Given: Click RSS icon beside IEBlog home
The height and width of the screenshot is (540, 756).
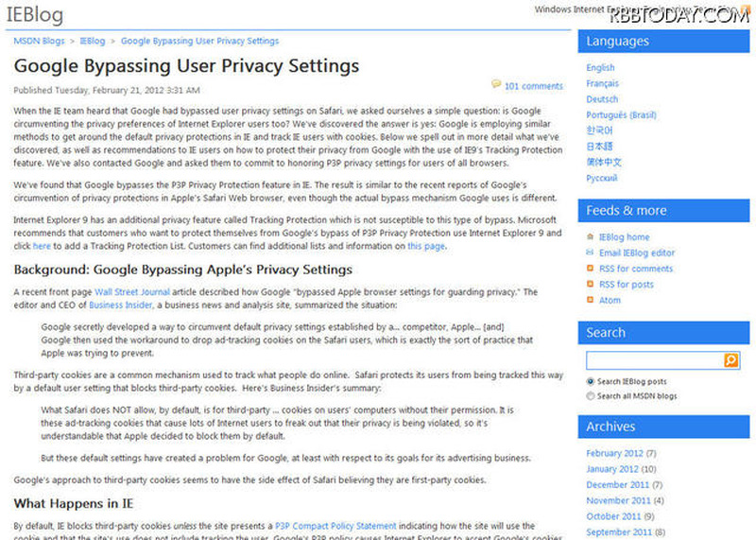Looking at the screenshot, I should pyautogui.click(x=591, y=237).
